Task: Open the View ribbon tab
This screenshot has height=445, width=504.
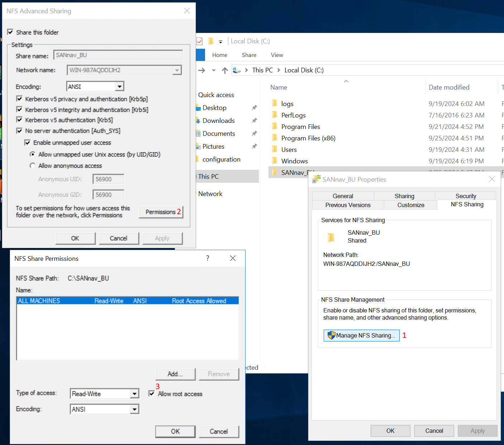Action: [277, 55]
